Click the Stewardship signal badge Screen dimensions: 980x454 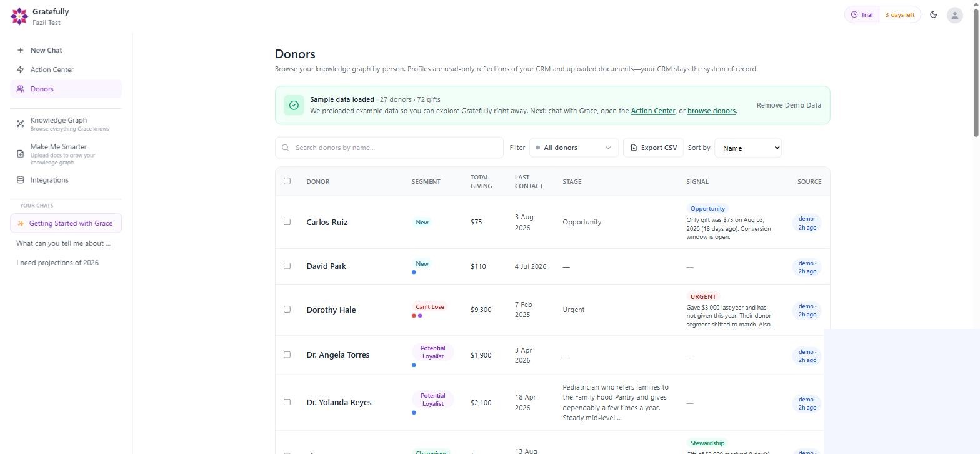pos(707,443)
